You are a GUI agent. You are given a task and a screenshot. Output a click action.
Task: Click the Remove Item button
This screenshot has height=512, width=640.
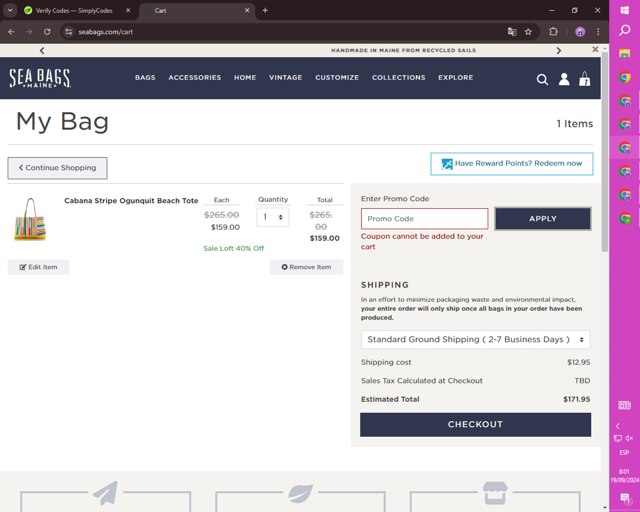pyautogui.click(x=306, y=267)
